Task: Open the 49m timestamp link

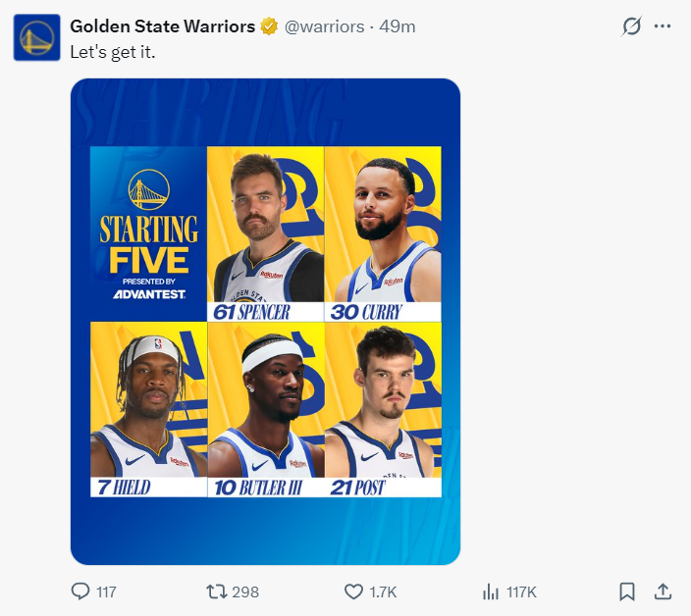Action: [399, 26]
